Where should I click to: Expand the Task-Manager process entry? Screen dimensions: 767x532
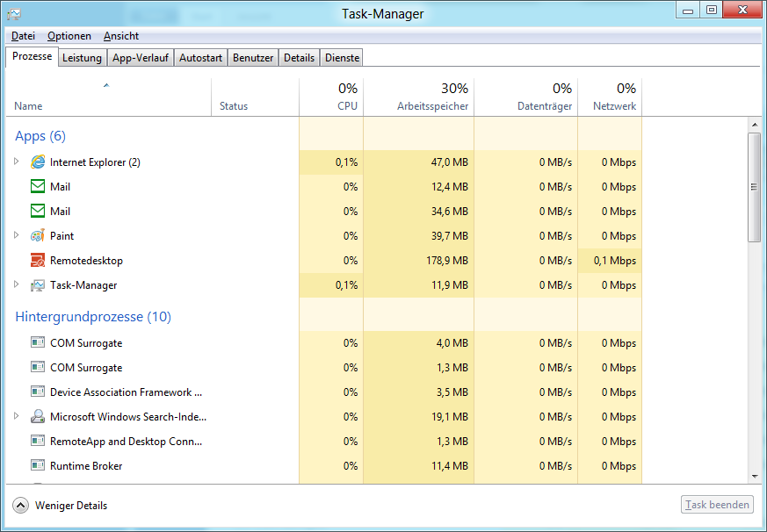16,284
